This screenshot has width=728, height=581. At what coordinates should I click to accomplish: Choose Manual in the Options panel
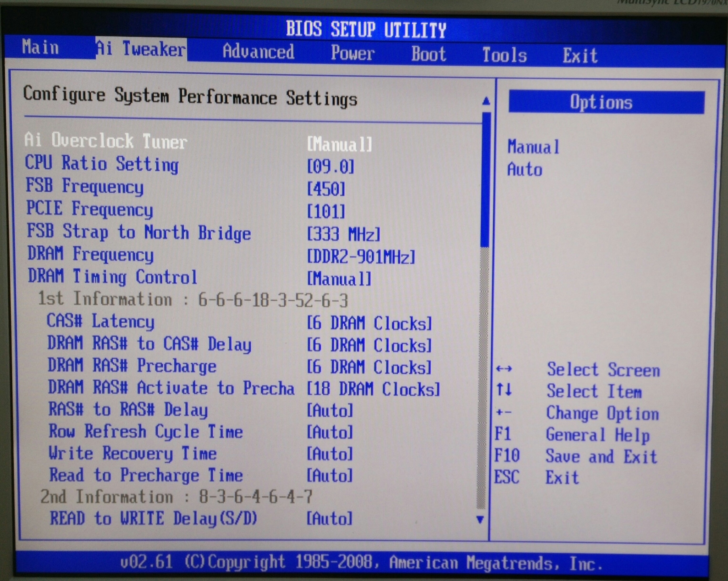coord(533,147)
